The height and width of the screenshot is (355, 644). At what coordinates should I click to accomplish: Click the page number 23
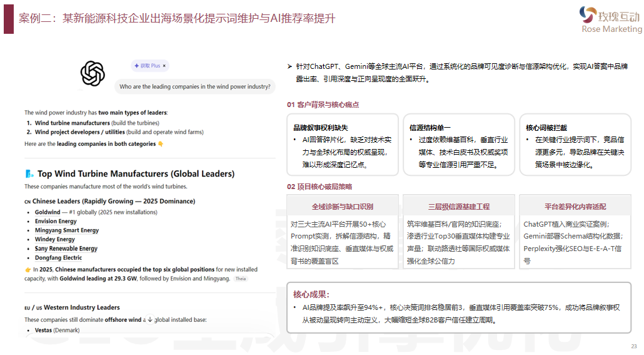pos(634,346)
